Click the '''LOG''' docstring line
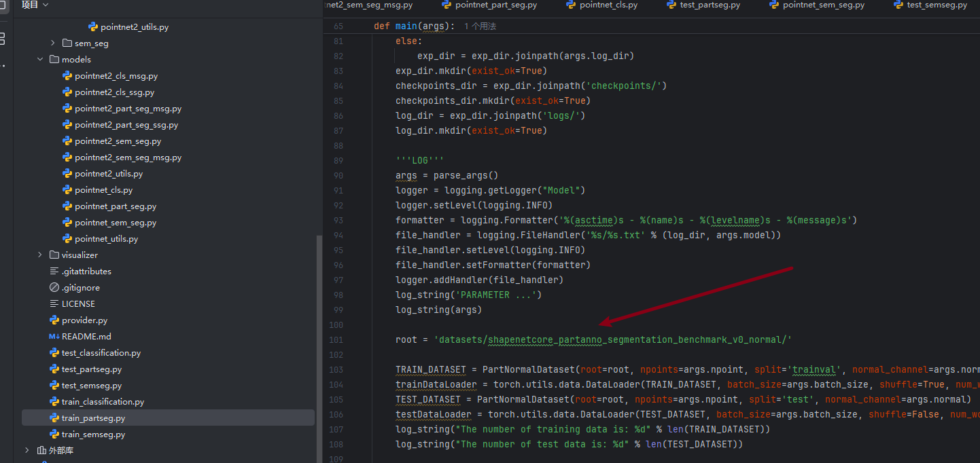 pyautogui.click(x=420, y=161)
